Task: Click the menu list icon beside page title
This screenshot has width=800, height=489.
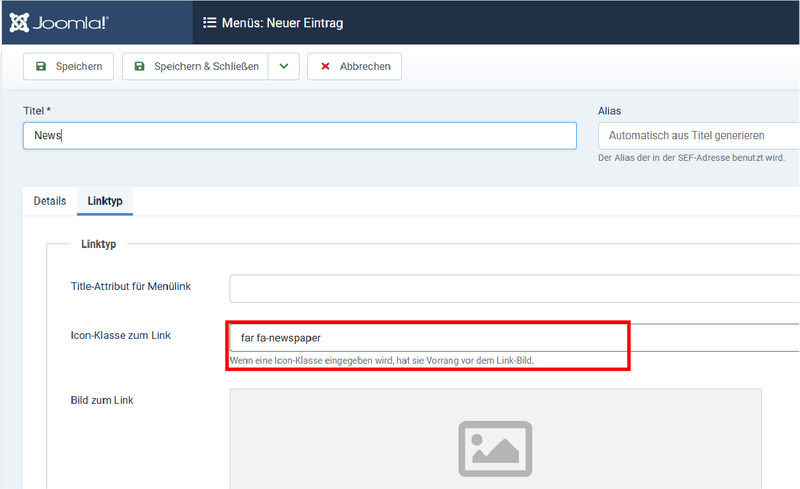Action: 210,22
